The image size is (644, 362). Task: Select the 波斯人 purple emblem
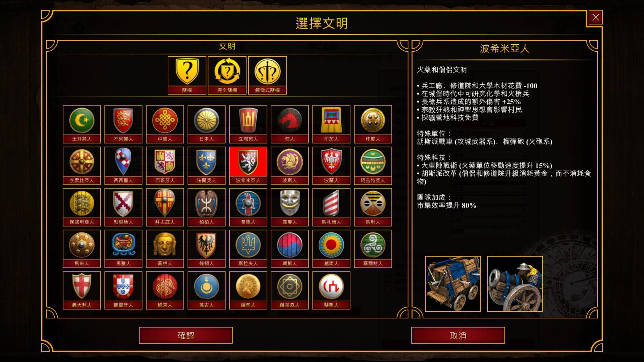[x=289, y=166]
